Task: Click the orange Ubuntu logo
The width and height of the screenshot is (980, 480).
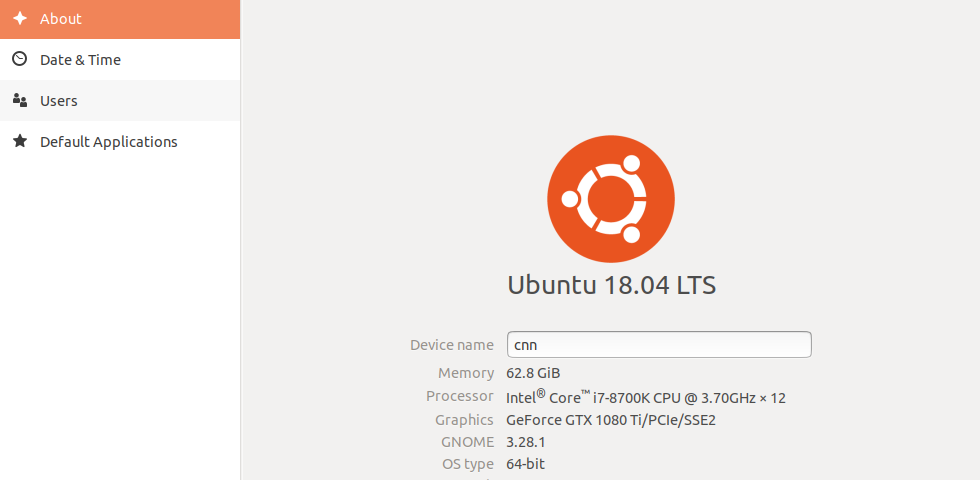Action: coord(611,199)
